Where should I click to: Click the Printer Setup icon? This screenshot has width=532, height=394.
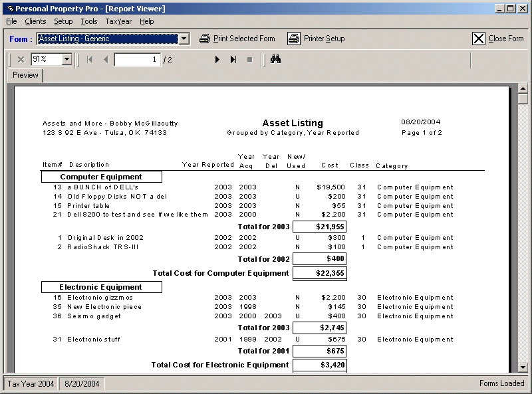point(294,39)
